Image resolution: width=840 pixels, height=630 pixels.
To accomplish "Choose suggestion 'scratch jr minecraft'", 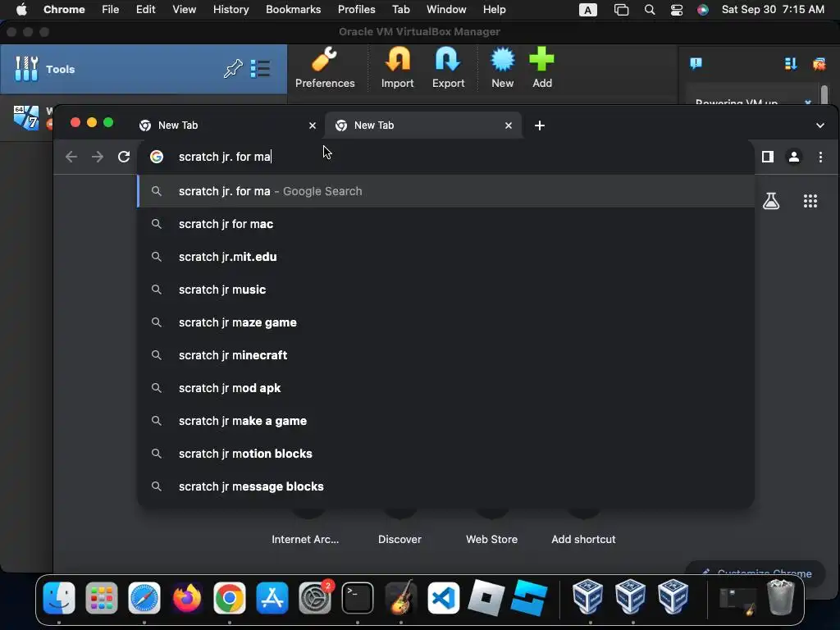I will (x=445, y=355).
